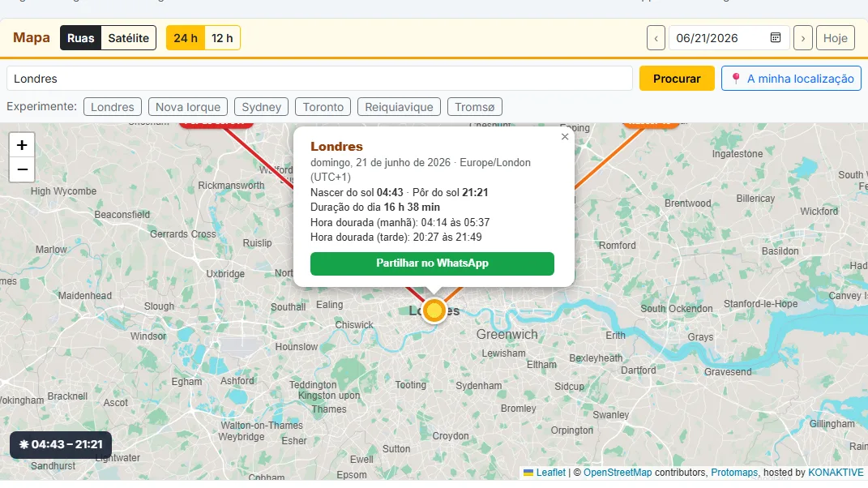Click the 06/21/2026 date field
Image resolution: width=868 pixels, height=488 pixels.
point(729,38)
